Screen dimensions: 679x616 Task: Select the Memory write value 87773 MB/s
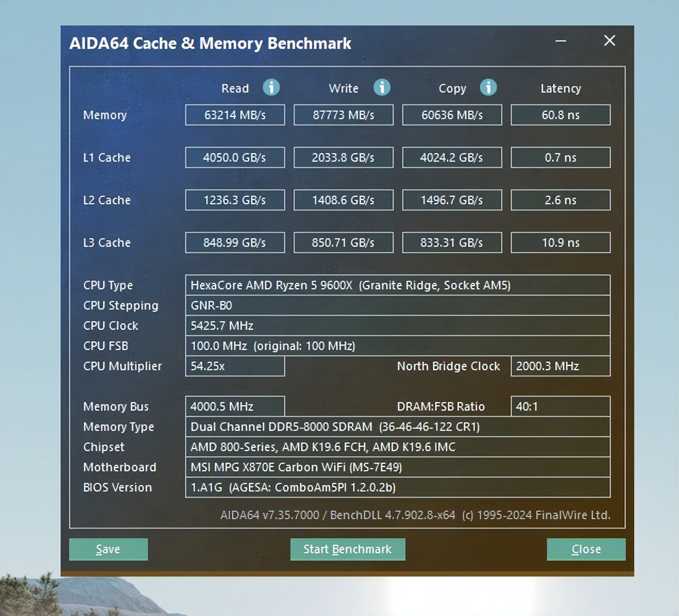(344, 115)
